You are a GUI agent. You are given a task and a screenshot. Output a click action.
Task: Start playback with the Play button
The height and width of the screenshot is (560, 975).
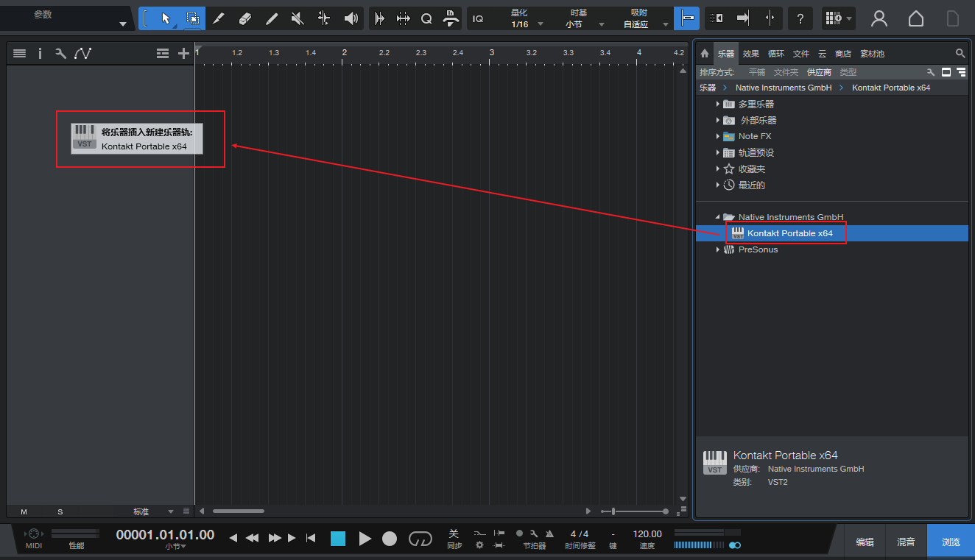coord(365,539)
